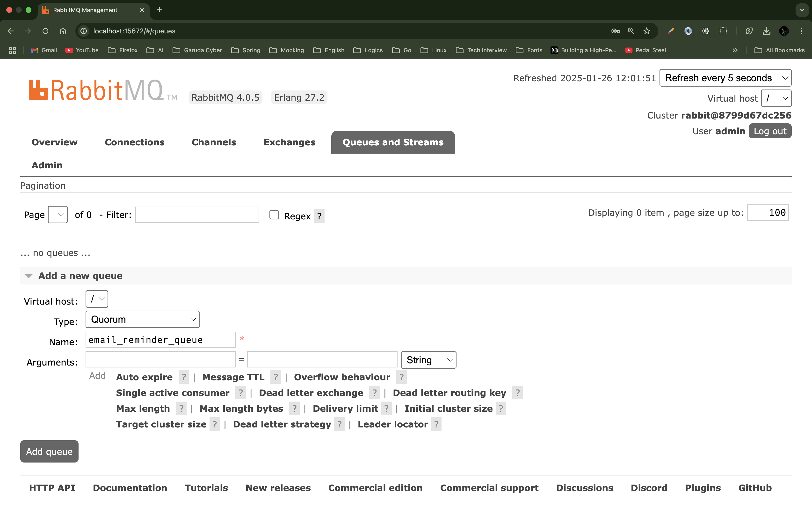Show help for Max length bytes
This screenshot has width=812, height=508.
294,409
